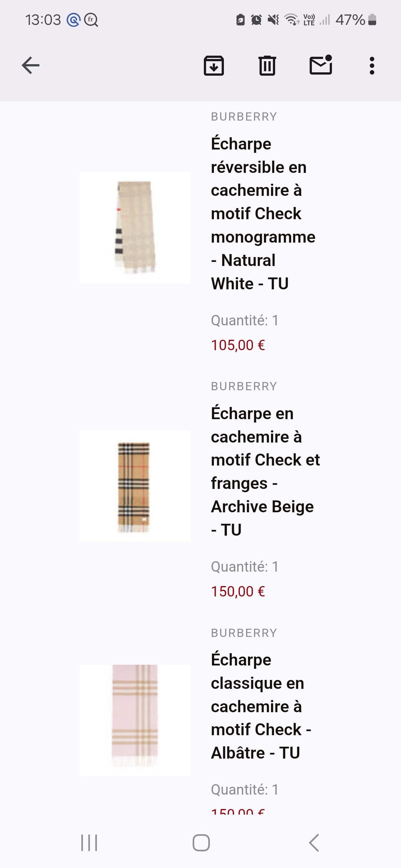Open the three-dot overflow menu
This screenshot has height=868, width=401.
pyautogui.click(x=372, y=66)
